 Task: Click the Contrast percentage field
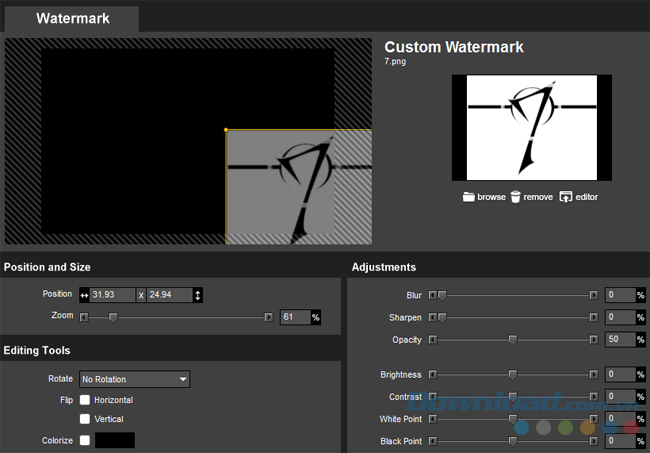coord(619,397)
